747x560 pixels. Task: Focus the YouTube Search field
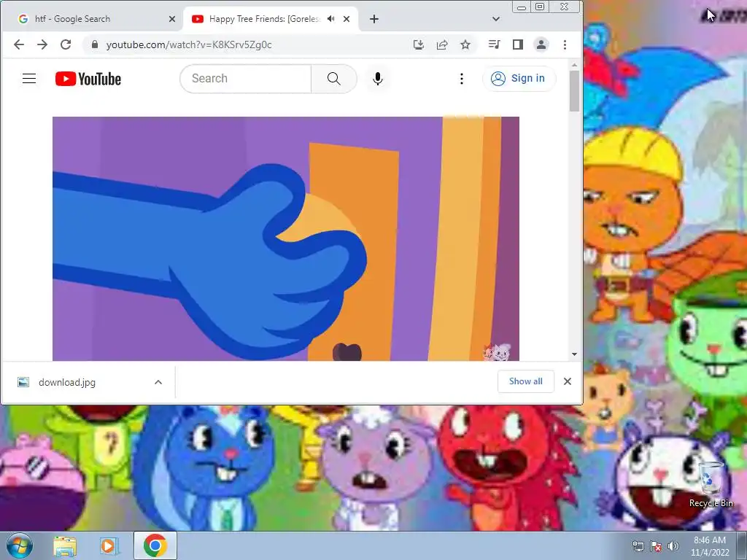click(x=246, y=79)
